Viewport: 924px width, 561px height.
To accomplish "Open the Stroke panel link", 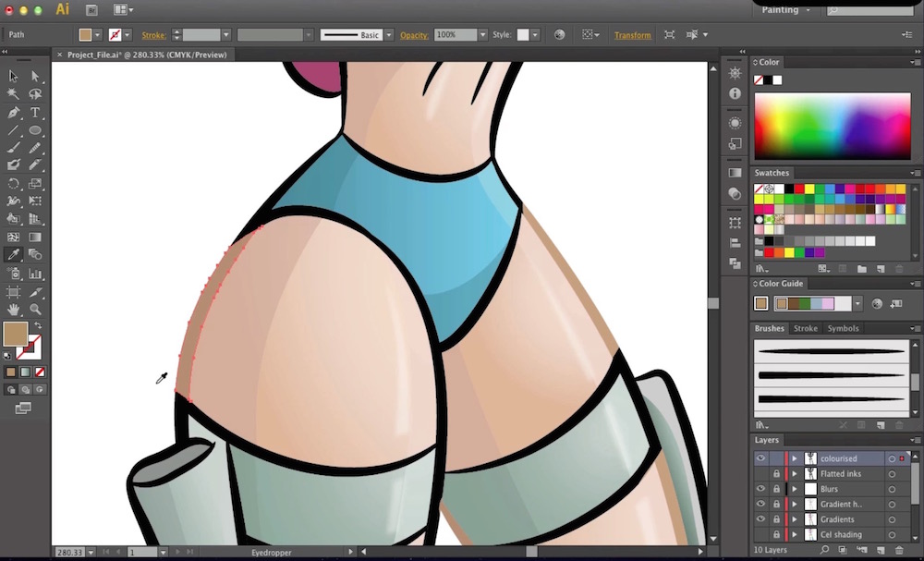I will [153, 35].
